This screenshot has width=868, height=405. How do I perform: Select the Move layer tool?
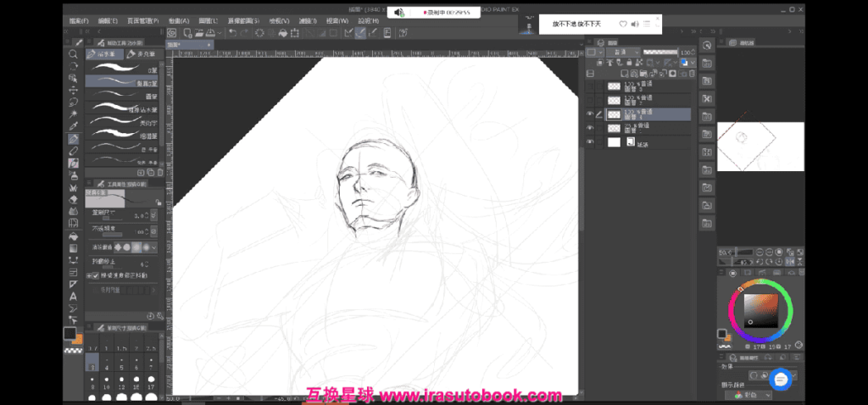(73, 90)
